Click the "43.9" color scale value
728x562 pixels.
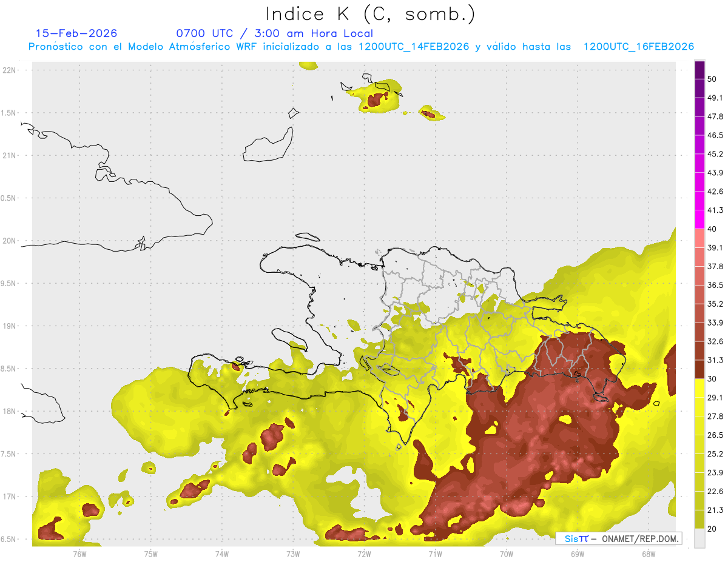[715, 173]
